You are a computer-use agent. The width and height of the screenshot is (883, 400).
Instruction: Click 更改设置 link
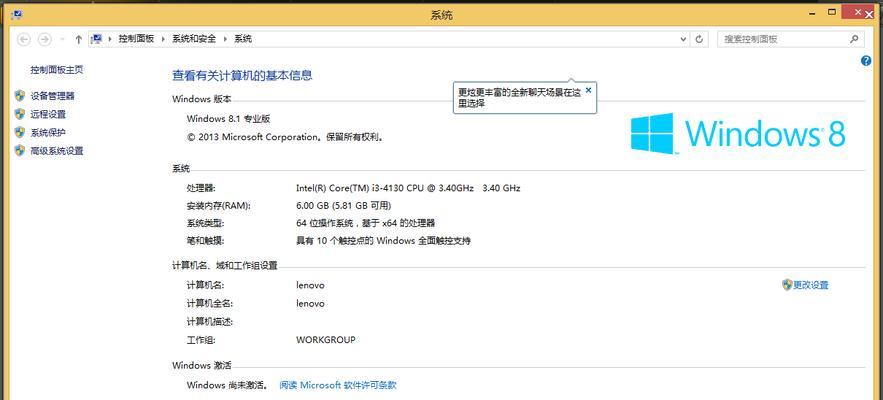pos(811,285)
